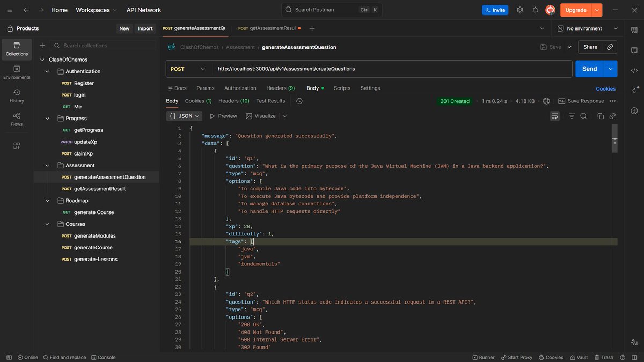Open the notifications bell

pyautogui.click(x=535, y=10)
